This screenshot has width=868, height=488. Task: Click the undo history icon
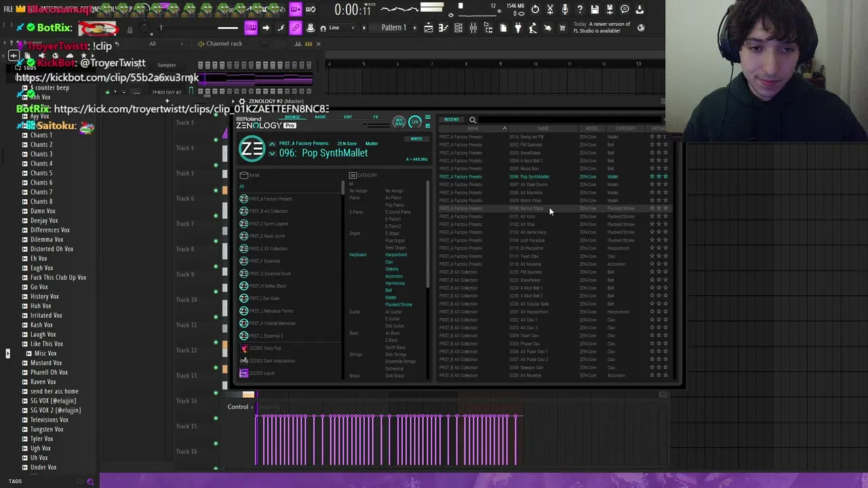pyautogui.click(x=535, y=9)
